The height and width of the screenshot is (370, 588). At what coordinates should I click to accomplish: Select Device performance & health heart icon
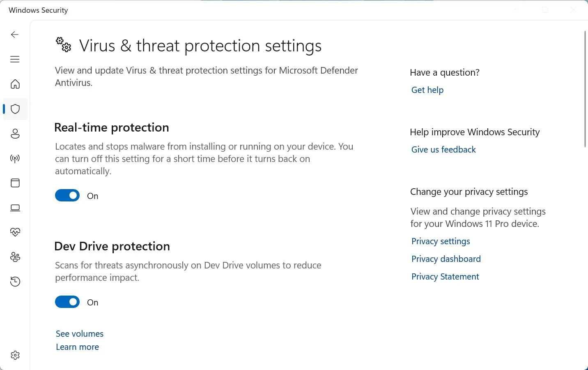(x=15, y=232)
